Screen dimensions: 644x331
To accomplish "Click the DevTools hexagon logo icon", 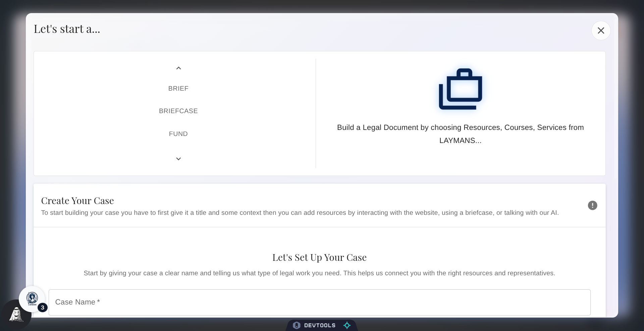I will tap(297, 325).
